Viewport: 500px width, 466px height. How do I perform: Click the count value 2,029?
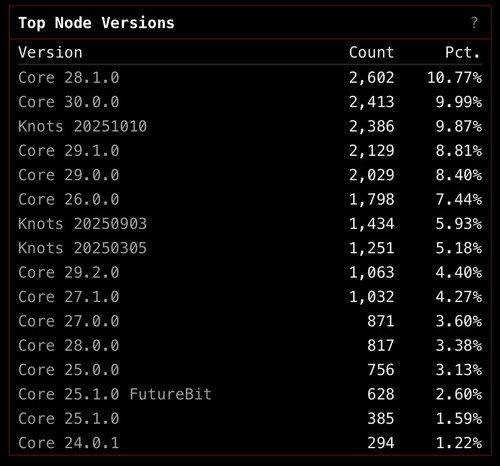(371, 175)
